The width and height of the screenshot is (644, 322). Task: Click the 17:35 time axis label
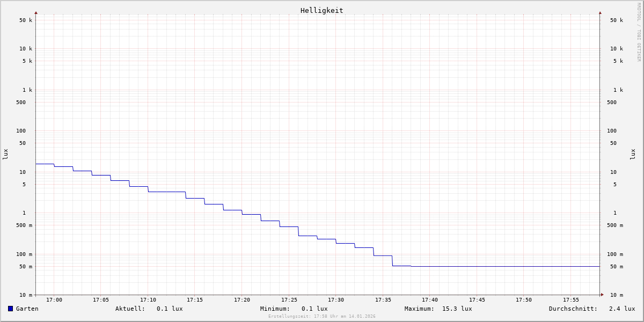pyautogui.click(x=383, y=300)
